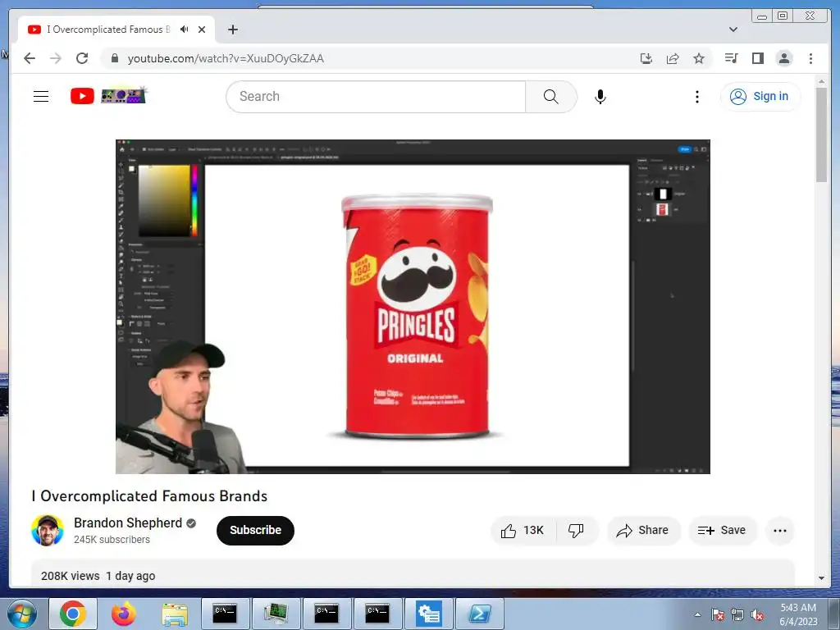Open the taskbar clock showing 5:43 AM
Screen dimensions: 840x630
798,614
